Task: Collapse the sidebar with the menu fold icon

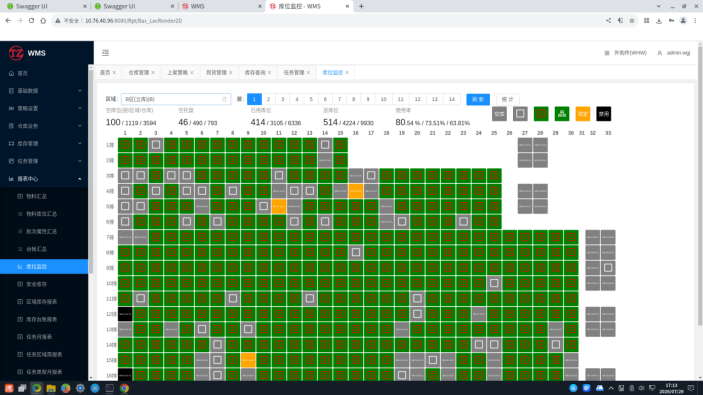Action: coord(105,53)
